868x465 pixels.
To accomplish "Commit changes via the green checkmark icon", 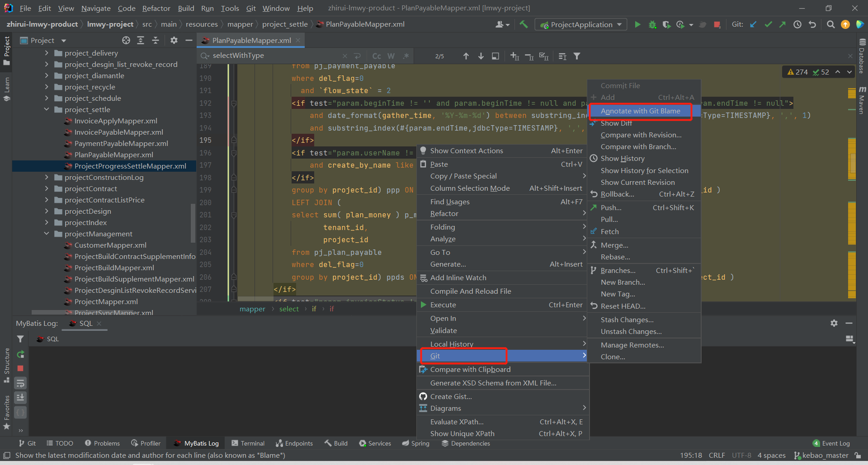I will coord(768,24).
